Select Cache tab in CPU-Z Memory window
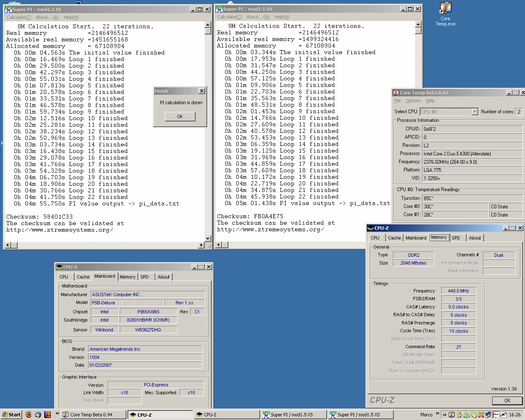The width and height of the screenshot is (525, 420). [x=395, y=238]
